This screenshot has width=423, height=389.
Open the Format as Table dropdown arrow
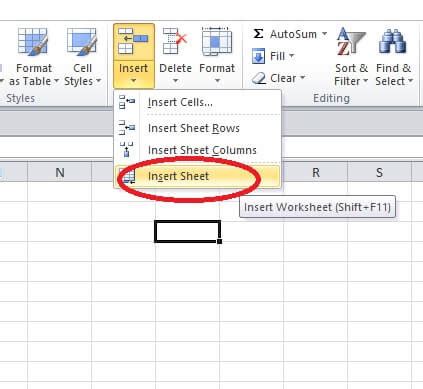coord(56,81)
